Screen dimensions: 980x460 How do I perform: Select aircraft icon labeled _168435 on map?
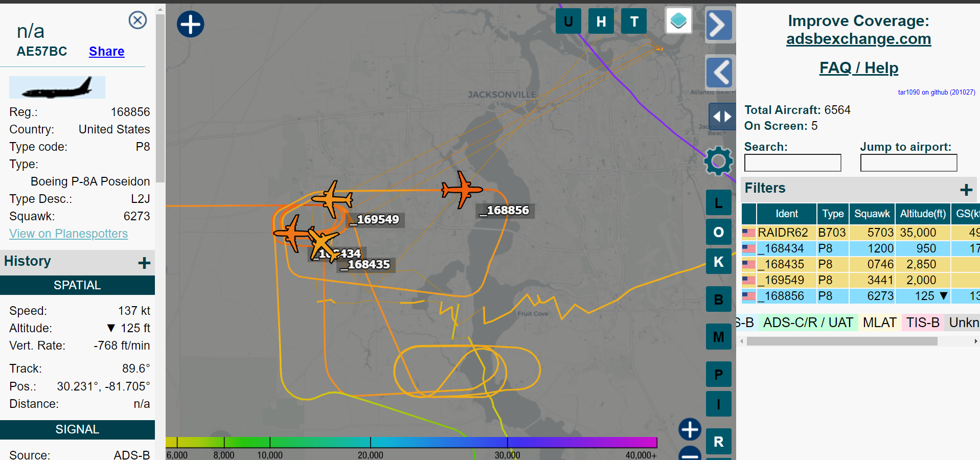323,244
